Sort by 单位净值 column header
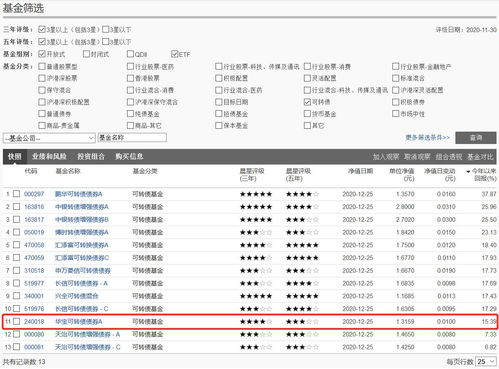 402,175
